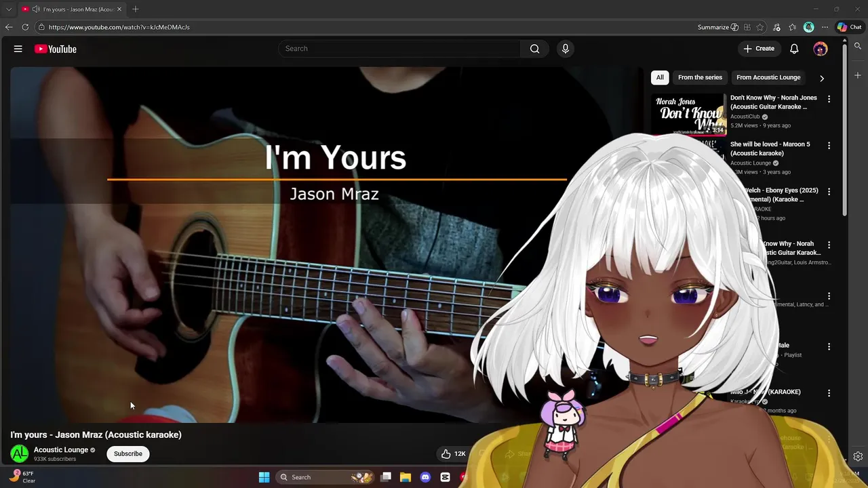Select the All filter chip
This screenshot has height=488, width=868.
click(660, 77)
